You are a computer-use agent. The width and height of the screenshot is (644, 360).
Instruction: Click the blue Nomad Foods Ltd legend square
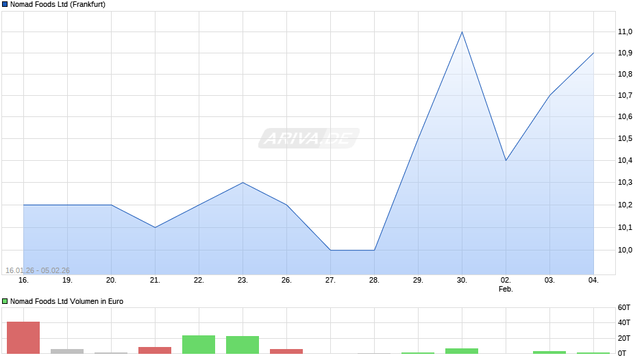5,5
